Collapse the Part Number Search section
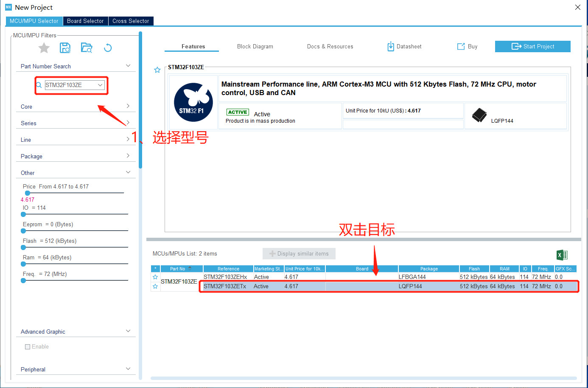This screenshot has width=588, height=388. coord(128,66)
